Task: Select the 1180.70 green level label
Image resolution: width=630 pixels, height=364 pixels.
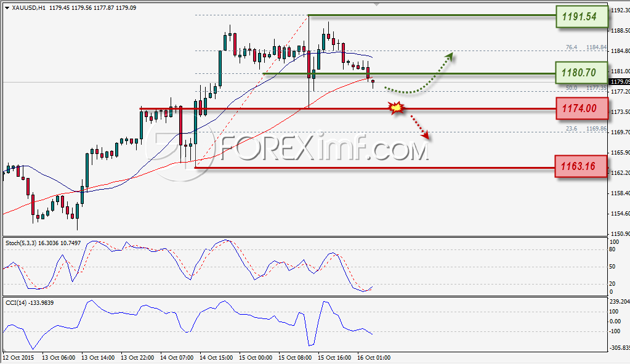Action: click(x=581, y=73)
